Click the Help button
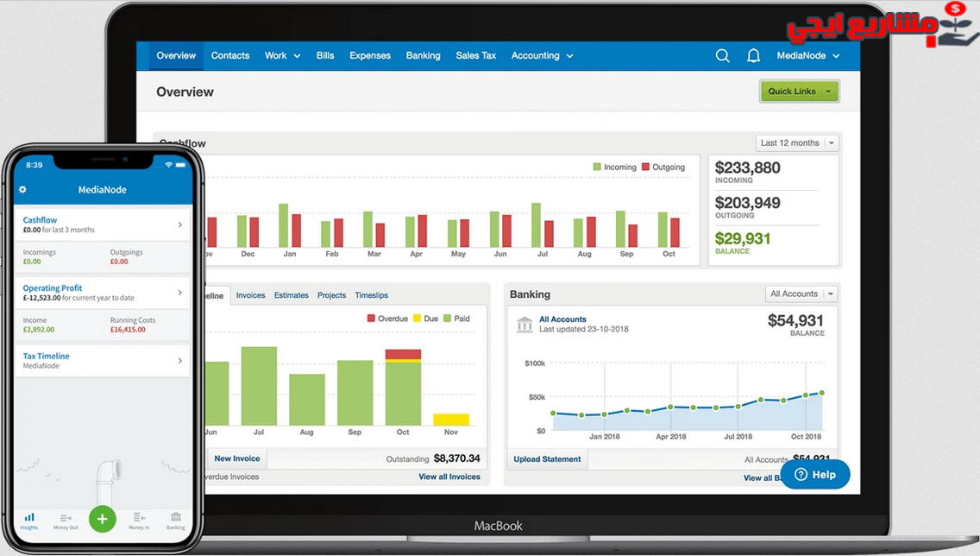Image resolution: width=980 pixels, height=556 pixels. [815, 475]
